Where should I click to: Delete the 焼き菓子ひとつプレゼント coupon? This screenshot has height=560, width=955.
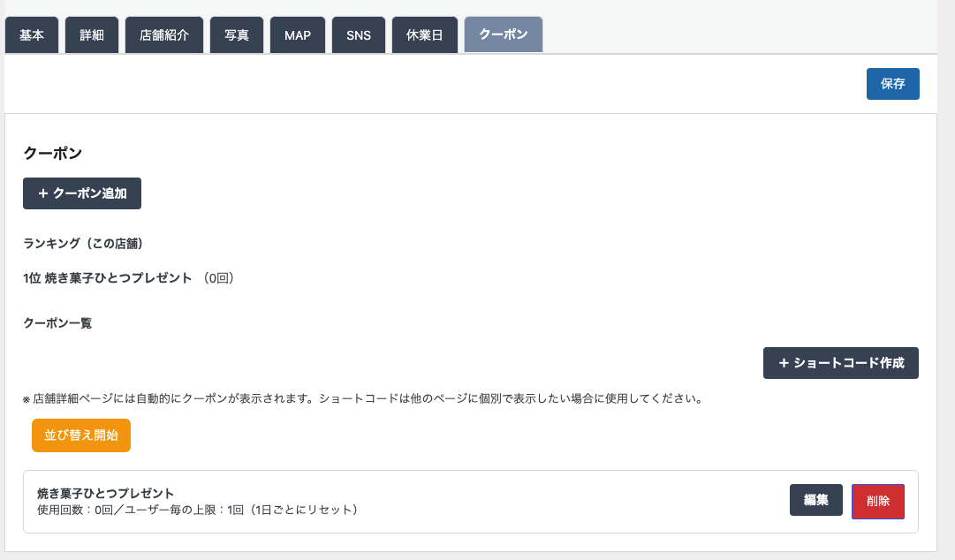(x=878, y=502)
